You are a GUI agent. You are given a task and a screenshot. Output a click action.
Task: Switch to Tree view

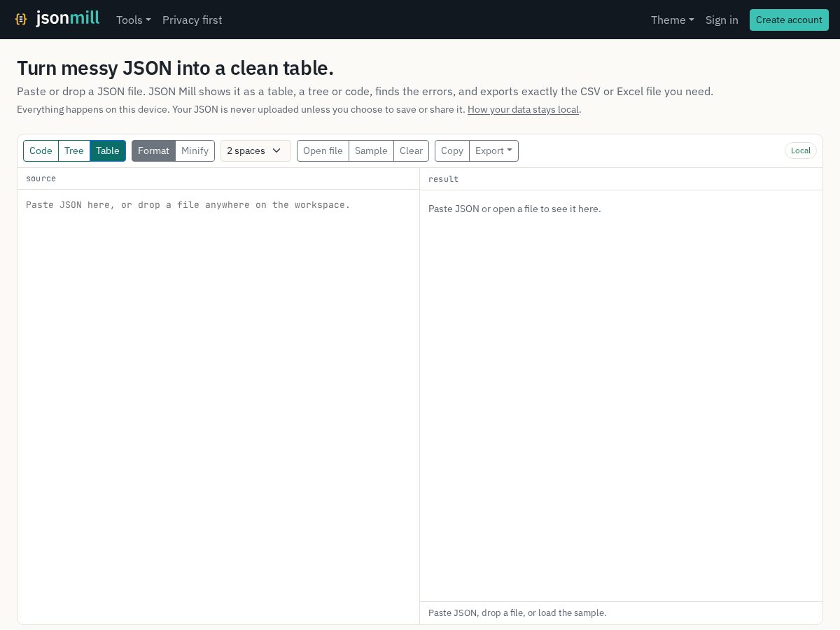coord(74,150)
